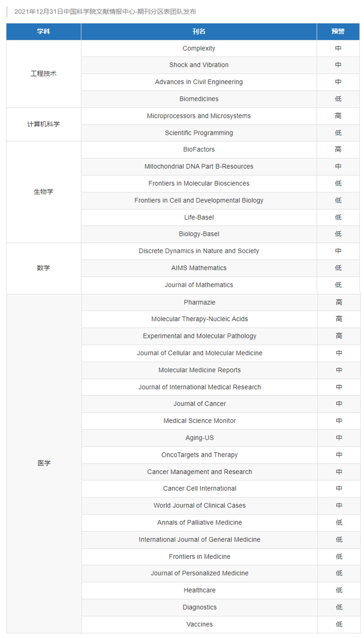This screenshot has width=364, height=638.
Task: Select World Journal of Clinical Cases
Action: click(200, 505)
